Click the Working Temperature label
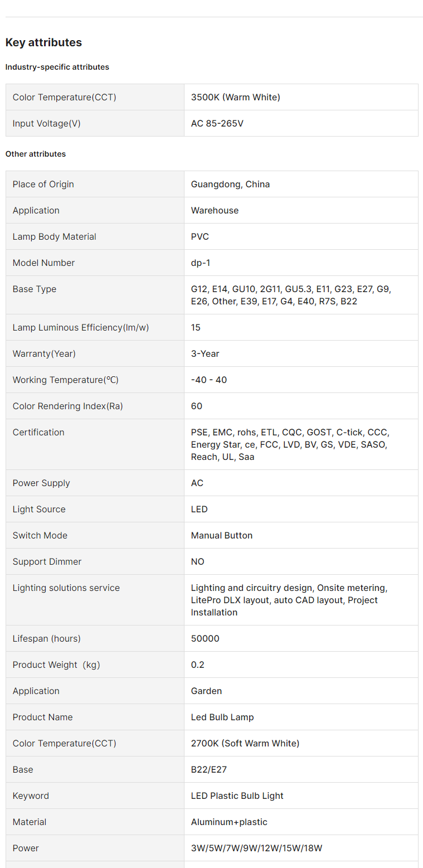 click(66, 380)
